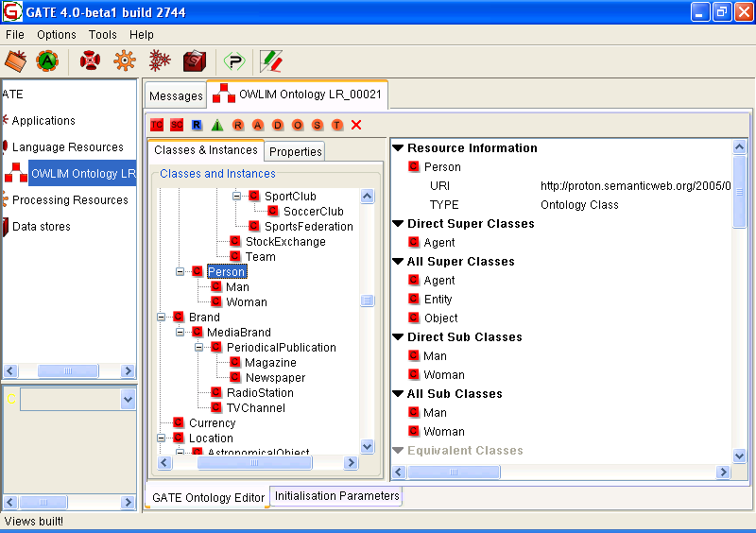Open the Tools menu
Viewport: 756px width, 533px height.
pos(103,35)
